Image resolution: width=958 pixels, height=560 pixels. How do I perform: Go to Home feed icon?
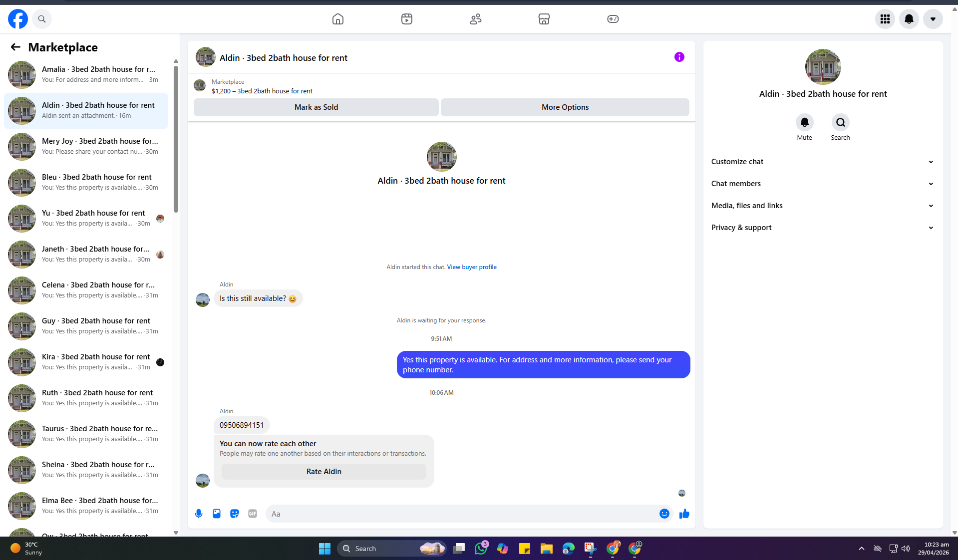(x=338, y=19)
